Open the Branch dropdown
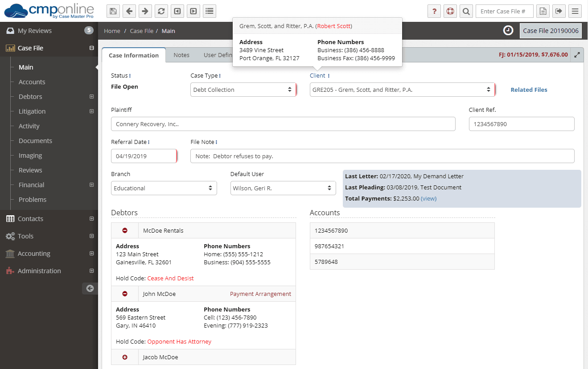The image size is (588, 369). point(164,188)
